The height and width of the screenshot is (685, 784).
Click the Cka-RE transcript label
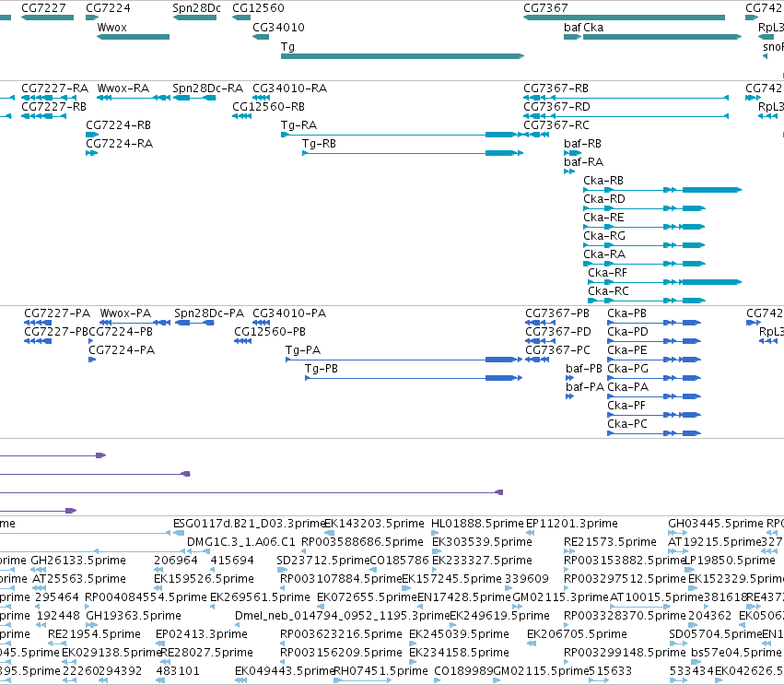pyautogui.click(x=604, y=218)
